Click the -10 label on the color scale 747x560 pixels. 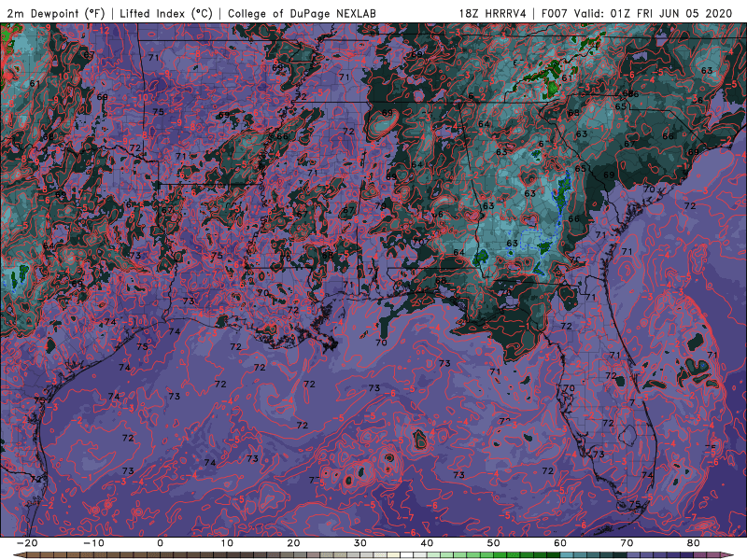pos(93,543)
